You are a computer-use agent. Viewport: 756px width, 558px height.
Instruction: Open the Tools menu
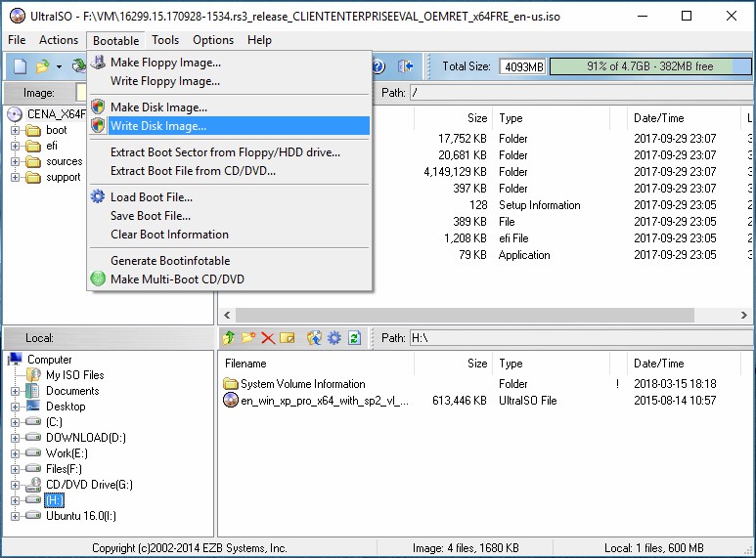click(x=165, y=40)
